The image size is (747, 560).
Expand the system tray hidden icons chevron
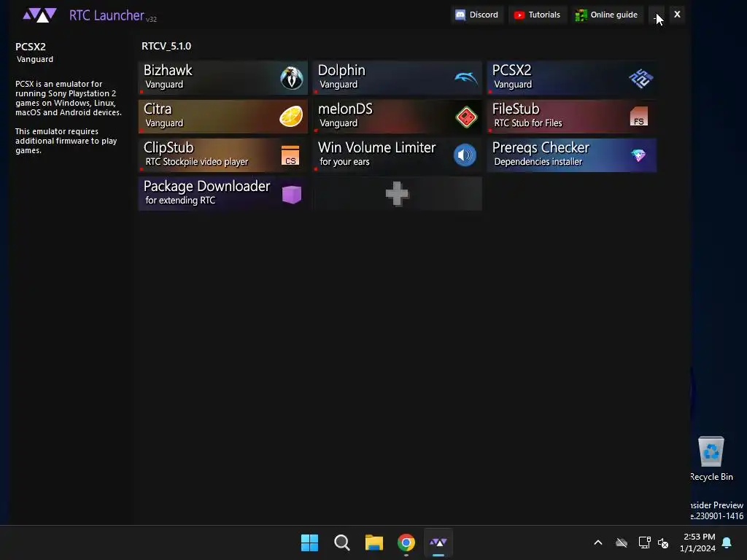coord(598,542)
